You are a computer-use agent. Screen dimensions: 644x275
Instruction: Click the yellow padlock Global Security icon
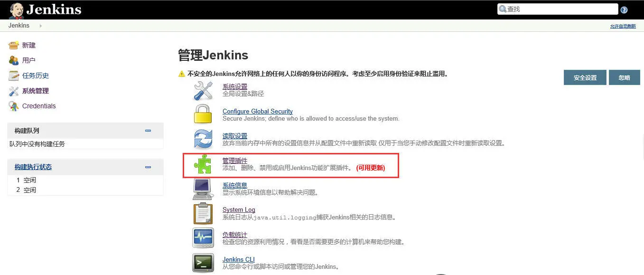203,114
